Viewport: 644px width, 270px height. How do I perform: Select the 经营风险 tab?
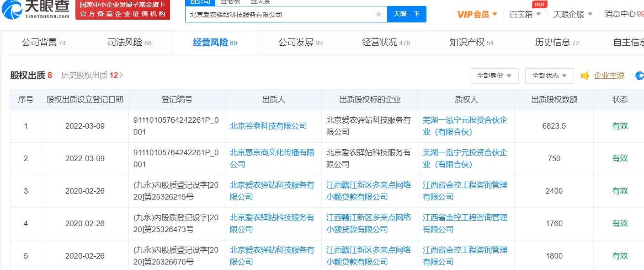pos(215,43)
